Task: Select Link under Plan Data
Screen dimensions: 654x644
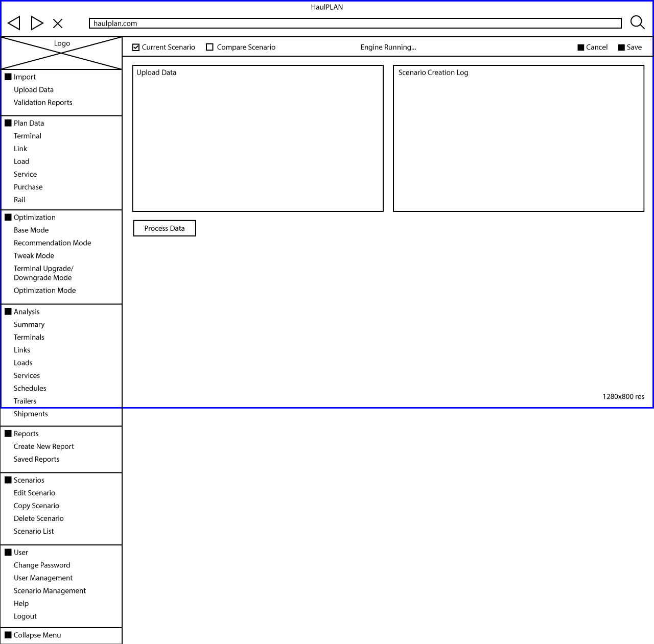Action: click(20, 149)
